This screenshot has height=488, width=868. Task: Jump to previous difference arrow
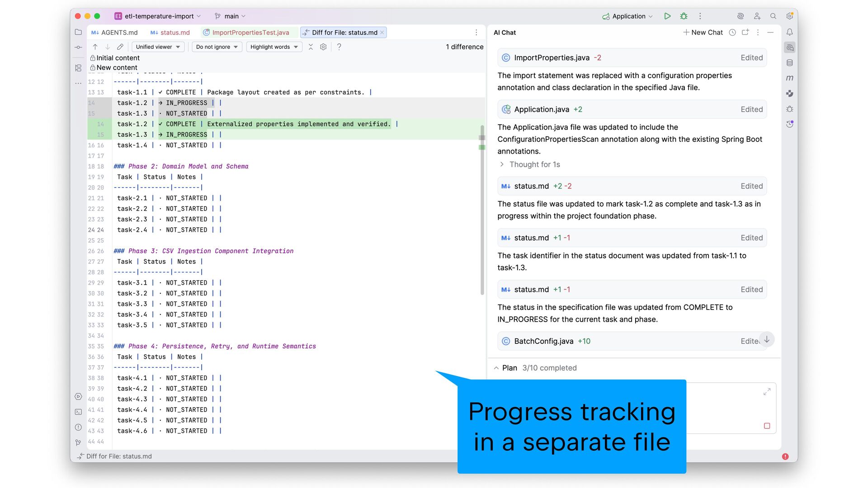[95, 47]
